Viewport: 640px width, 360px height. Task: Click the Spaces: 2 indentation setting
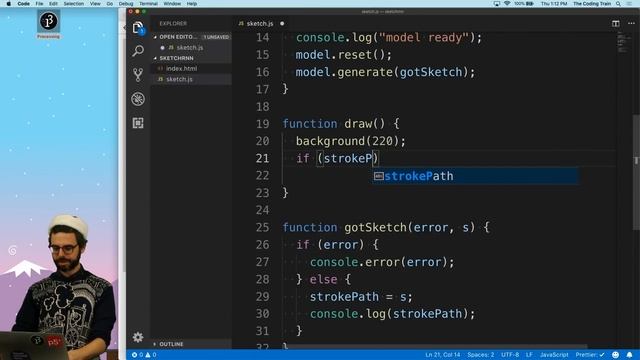480,355
